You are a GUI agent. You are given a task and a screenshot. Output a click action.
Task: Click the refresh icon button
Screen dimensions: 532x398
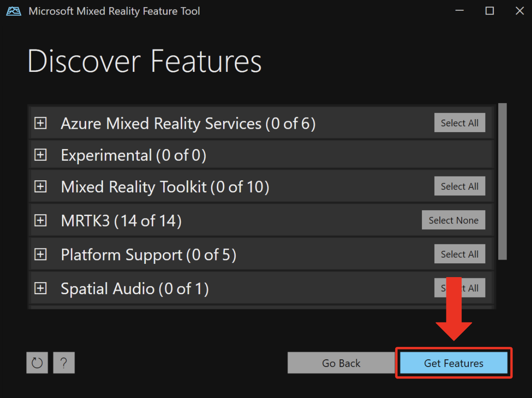click(37, 363)
